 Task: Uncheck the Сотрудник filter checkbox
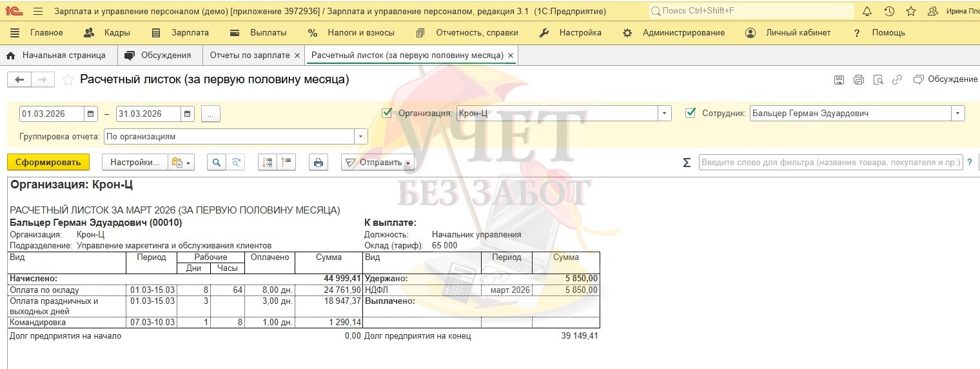click(x=691, y=113)
